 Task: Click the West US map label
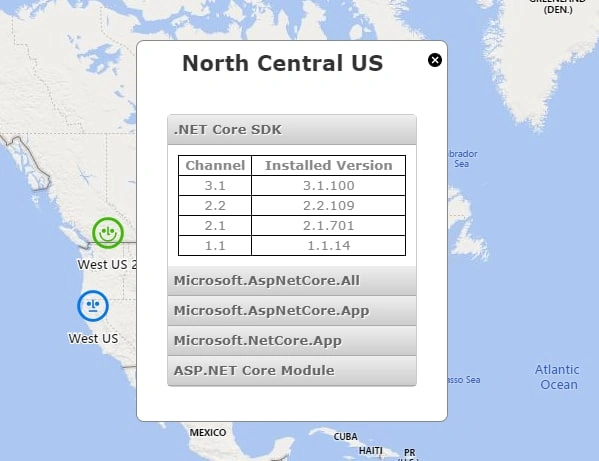tap(93, 338)
